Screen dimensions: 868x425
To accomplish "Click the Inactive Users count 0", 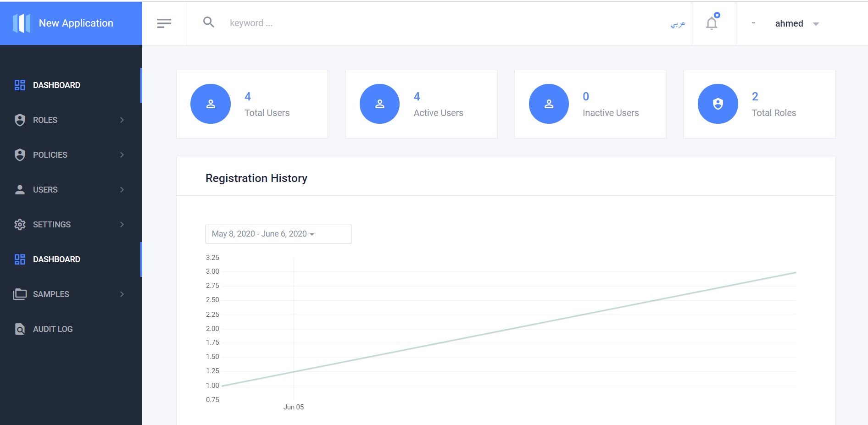I will 586,96.
